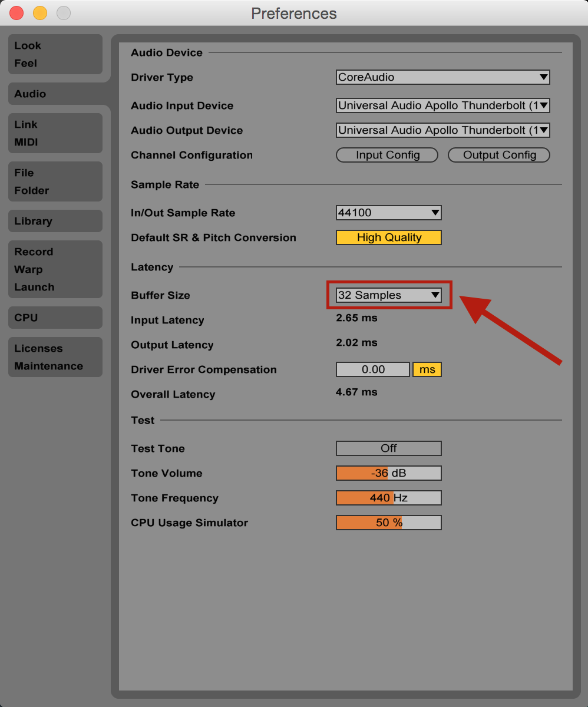Adjust the Tone Volume slider
Image resolution: width=588 pixels, height=707 pixels.
(388, 473)
